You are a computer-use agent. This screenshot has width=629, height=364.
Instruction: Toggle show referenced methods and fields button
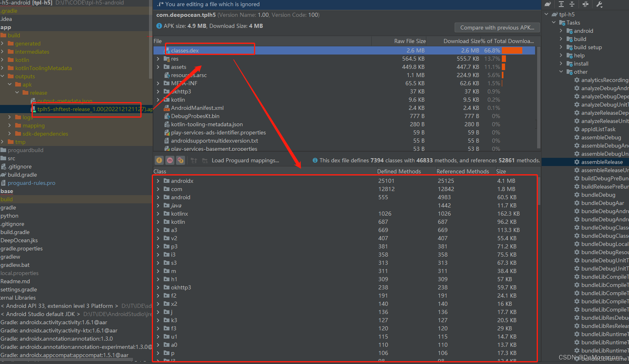[181, 160]
